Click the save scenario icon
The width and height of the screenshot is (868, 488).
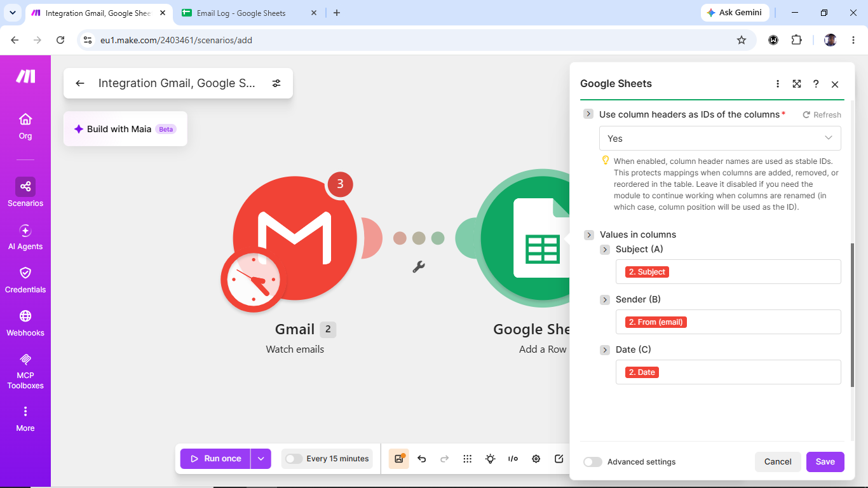click(x=398, y=459)
